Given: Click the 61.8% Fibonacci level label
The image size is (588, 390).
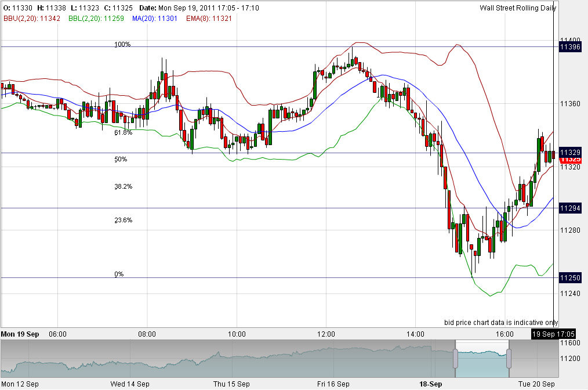Looking at the screenshot, I should click(x=124, y=132).
